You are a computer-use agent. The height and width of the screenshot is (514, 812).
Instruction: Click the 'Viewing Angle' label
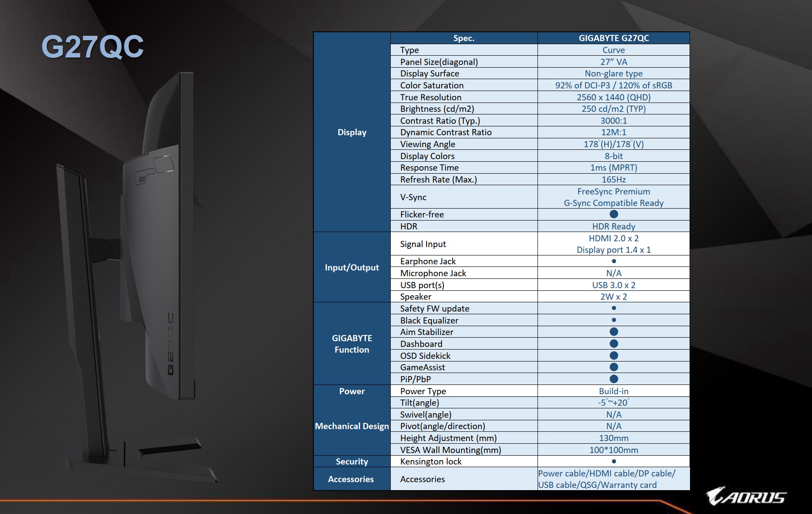(x=427, y=144)
